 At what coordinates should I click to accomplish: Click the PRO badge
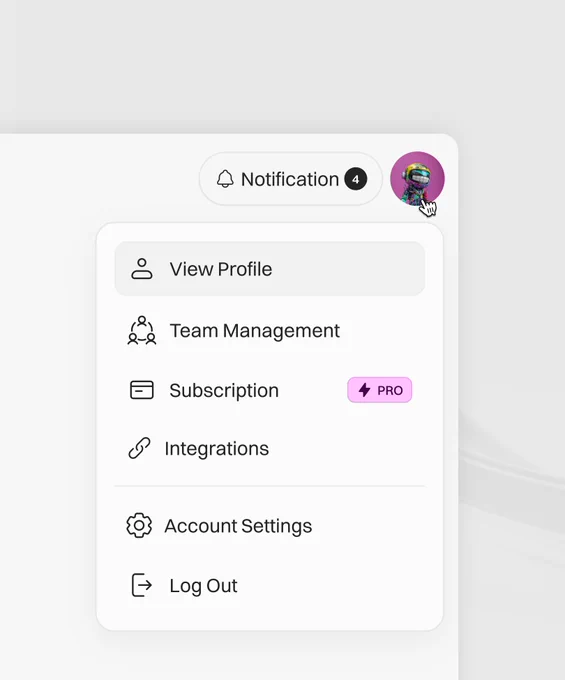(x=379, y=390)
